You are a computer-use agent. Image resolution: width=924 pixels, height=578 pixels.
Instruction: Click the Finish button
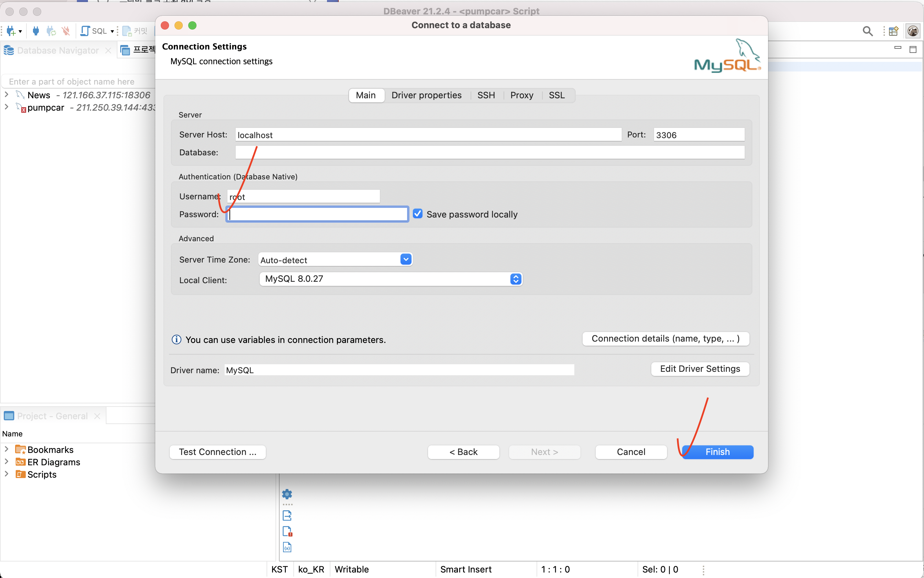pyautogui.click(x=718, y=452)
